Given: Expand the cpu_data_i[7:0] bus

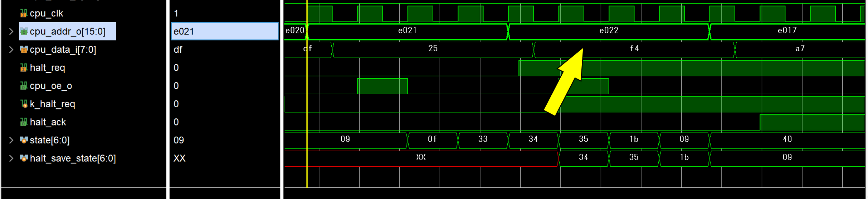Looking at the screenshot, I should point(11,49).
